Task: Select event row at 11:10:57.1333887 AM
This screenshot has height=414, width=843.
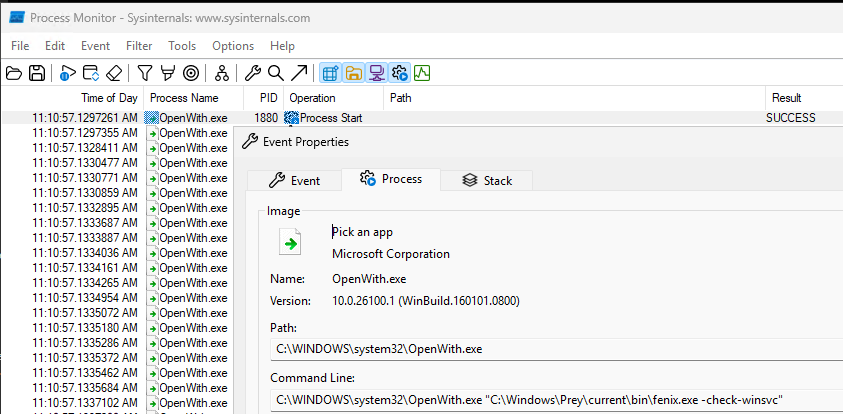Action: (x=117, y=238)
